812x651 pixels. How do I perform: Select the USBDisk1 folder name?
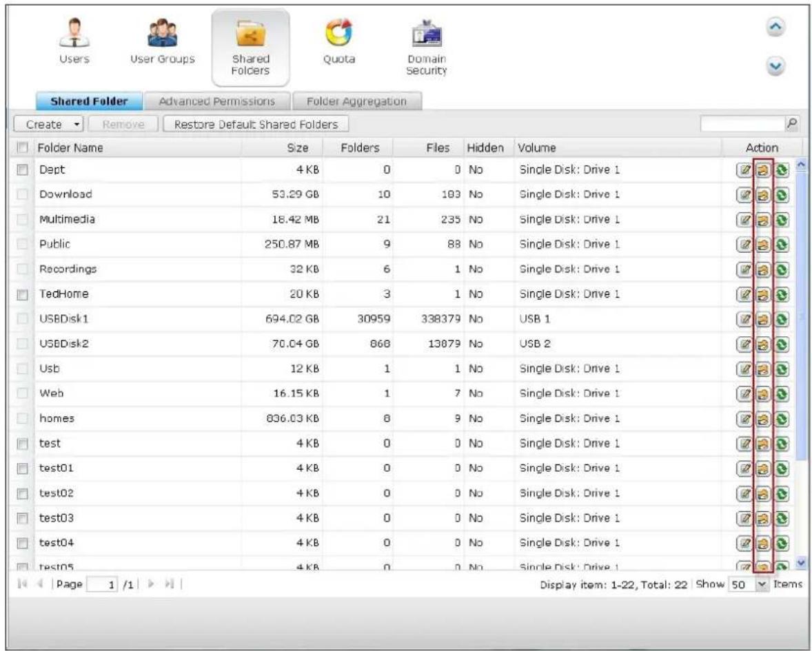[x=63, y=319]
